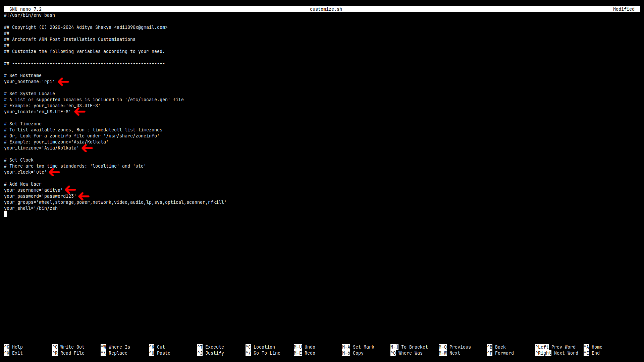Click the ^W Where Is shortcut
This screenshot has width=644, height=362.
[x=115, y=347]
